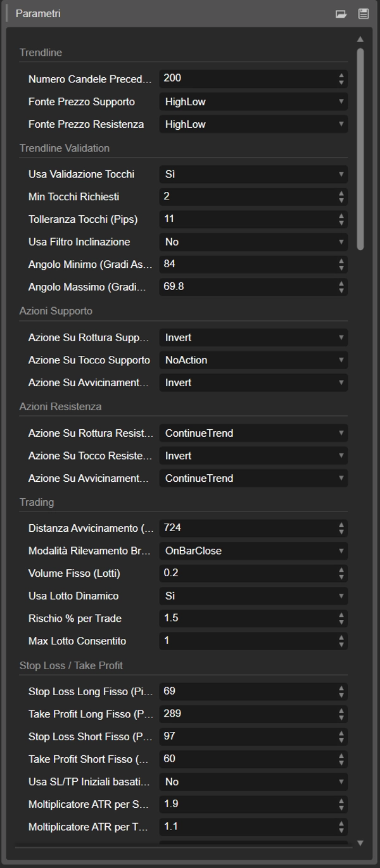Open Usa Lotto Dinamico dropdown
This screenshot has width=380, height=868.
point(253,596)
